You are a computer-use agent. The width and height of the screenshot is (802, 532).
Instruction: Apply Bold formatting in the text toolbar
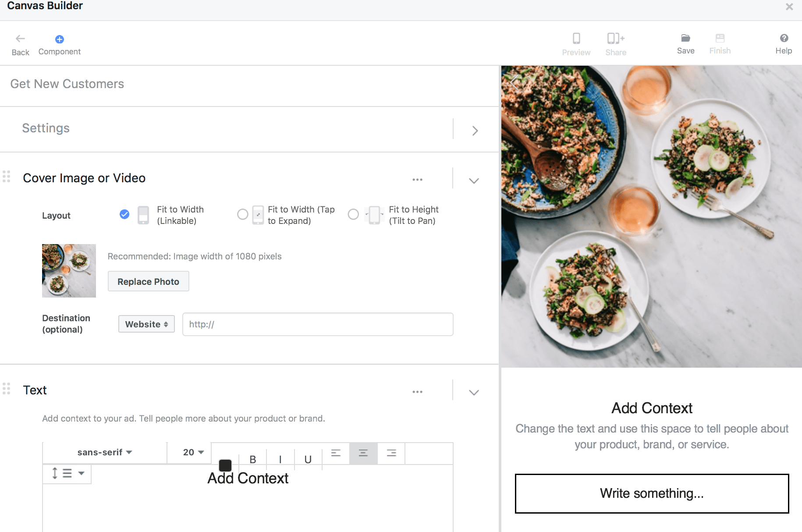(253, 459)
